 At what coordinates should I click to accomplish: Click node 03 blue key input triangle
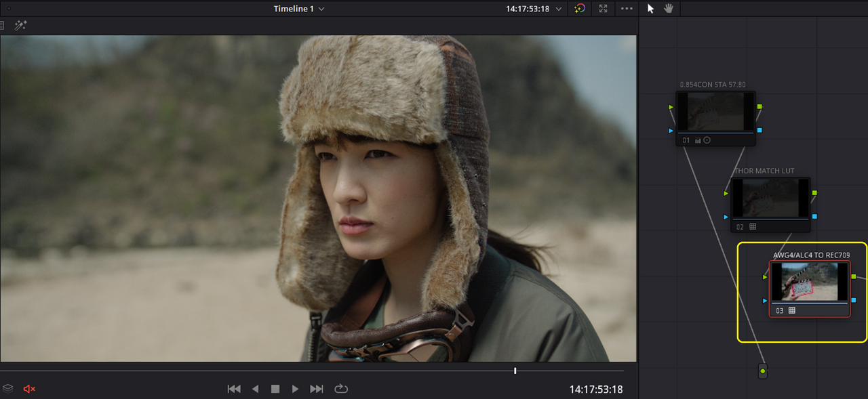[766, 300]
